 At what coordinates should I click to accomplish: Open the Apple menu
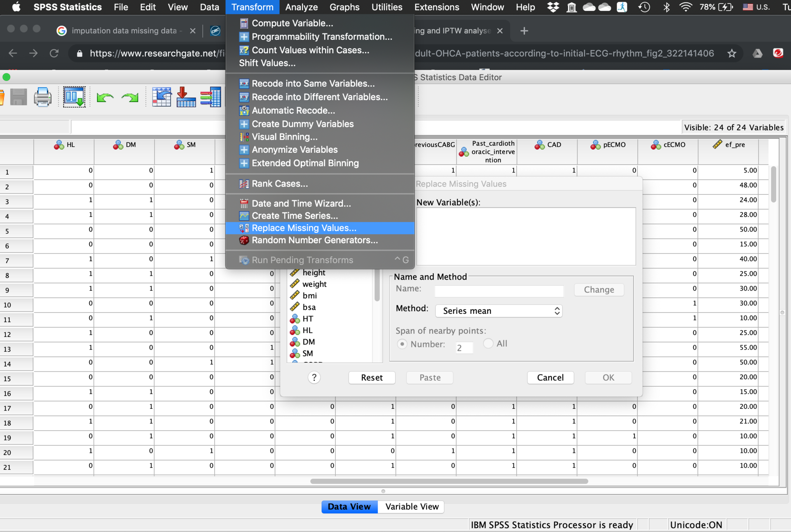click(16, 7)
